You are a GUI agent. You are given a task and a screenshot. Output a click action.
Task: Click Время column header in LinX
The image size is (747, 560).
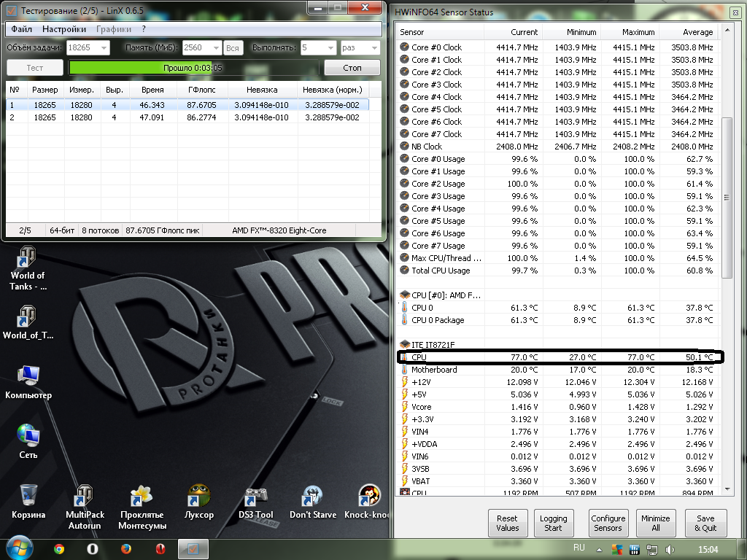point(152,90)
